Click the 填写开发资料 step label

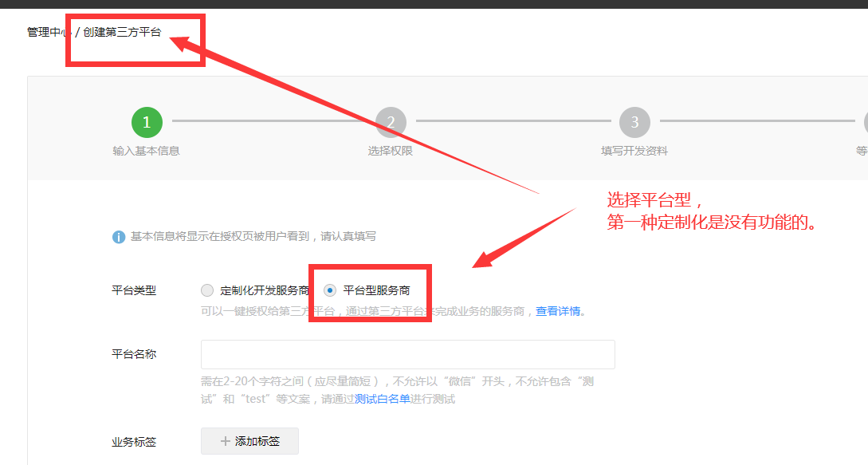pyautogui.click(x=634, y=151)
